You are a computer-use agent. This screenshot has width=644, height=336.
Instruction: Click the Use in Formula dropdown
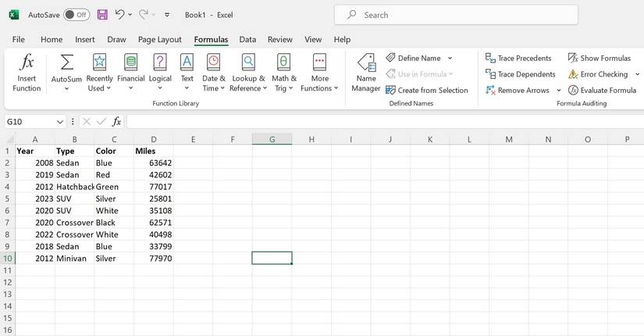(419, 74)
